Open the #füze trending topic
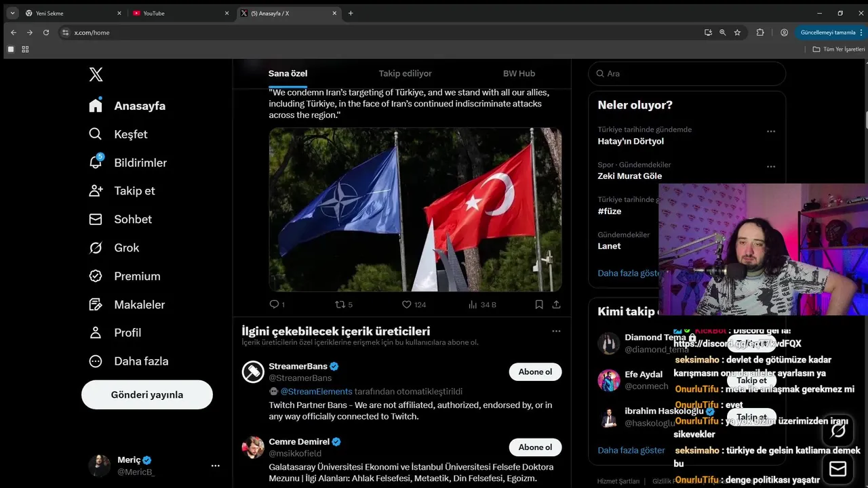Viewport: 868px width, 488px height. (609, 211)
